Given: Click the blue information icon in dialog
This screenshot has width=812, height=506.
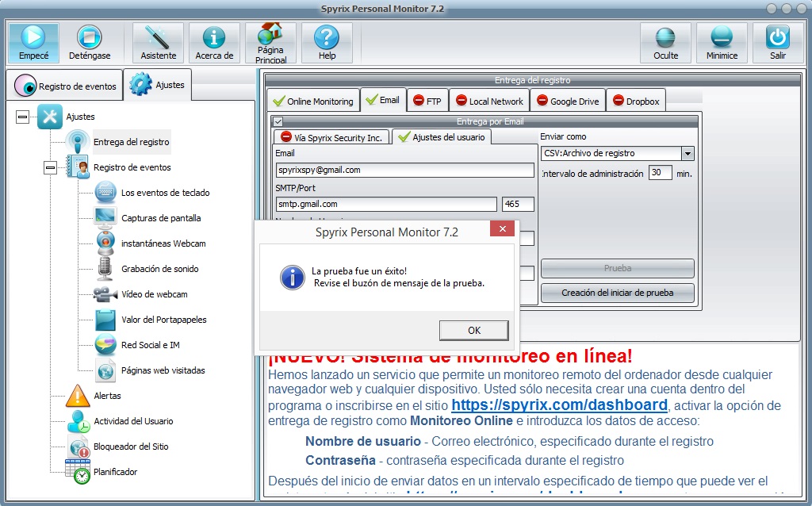Looking at the screenshot, I should click(293, 278).
